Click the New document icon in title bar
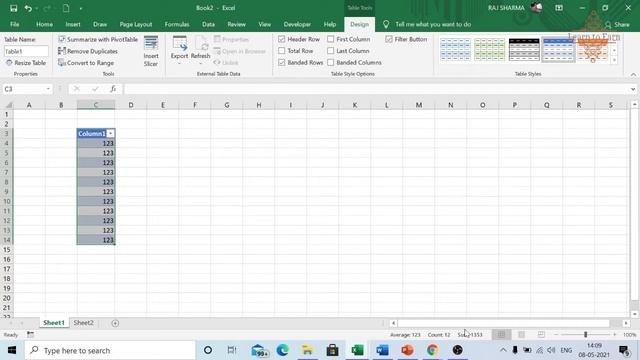 click(66, 8)
